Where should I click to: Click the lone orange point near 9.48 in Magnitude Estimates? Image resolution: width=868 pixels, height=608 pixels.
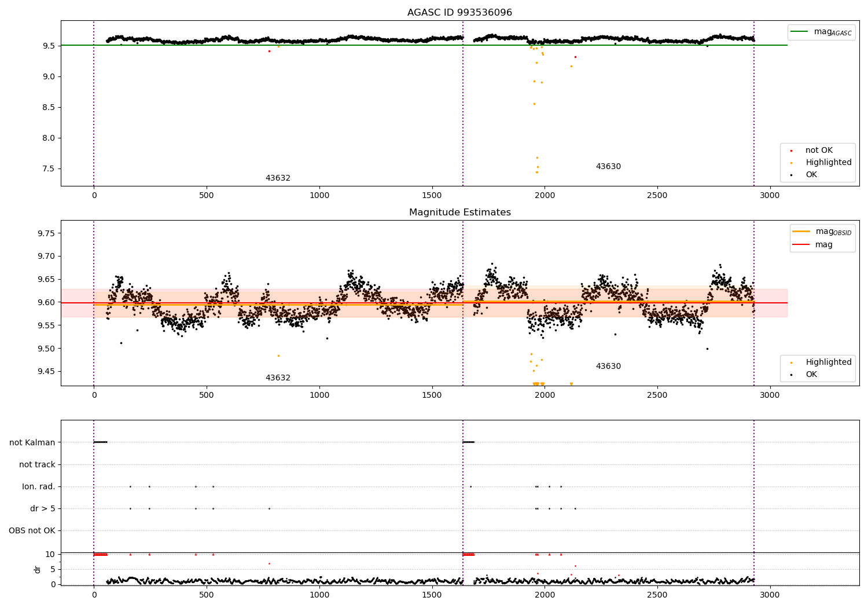point(278,356)
